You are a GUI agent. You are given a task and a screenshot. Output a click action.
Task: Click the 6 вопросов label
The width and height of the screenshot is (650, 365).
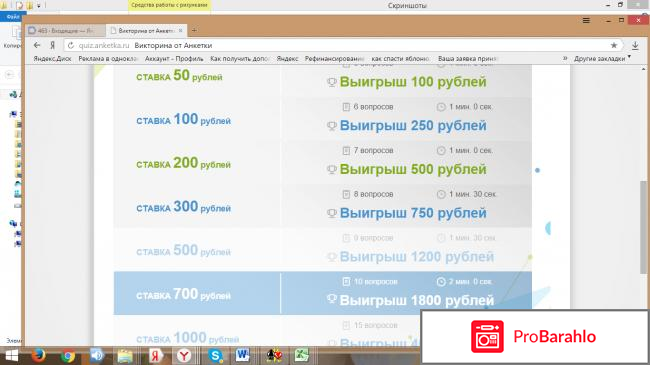click(373, 107)
